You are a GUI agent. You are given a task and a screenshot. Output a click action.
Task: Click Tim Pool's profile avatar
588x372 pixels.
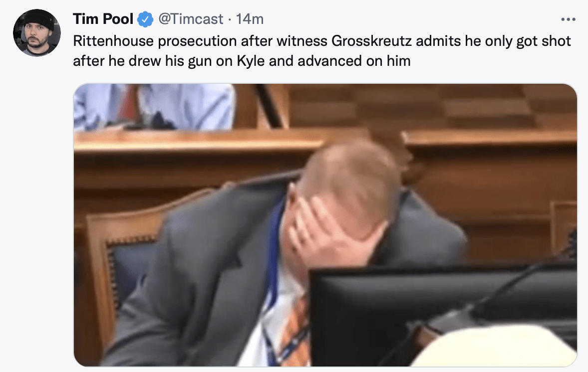(x=37, y=32)
